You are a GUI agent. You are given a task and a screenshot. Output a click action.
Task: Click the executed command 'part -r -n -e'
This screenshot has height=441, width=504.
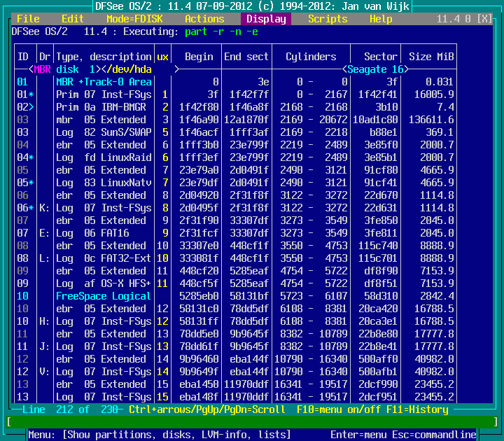click(221, 31)
